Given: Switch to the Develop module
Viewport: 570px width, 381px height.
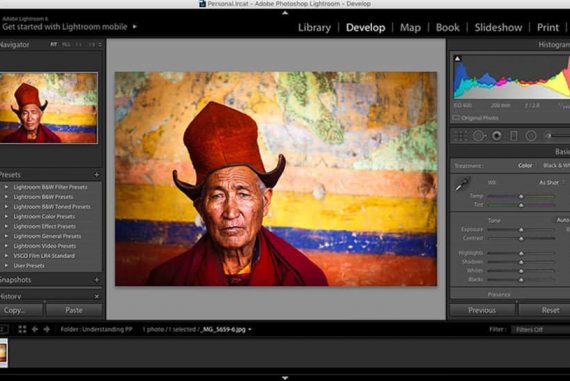Looking at the screenshot, I should pyautogui.click(x=365, y=28).
